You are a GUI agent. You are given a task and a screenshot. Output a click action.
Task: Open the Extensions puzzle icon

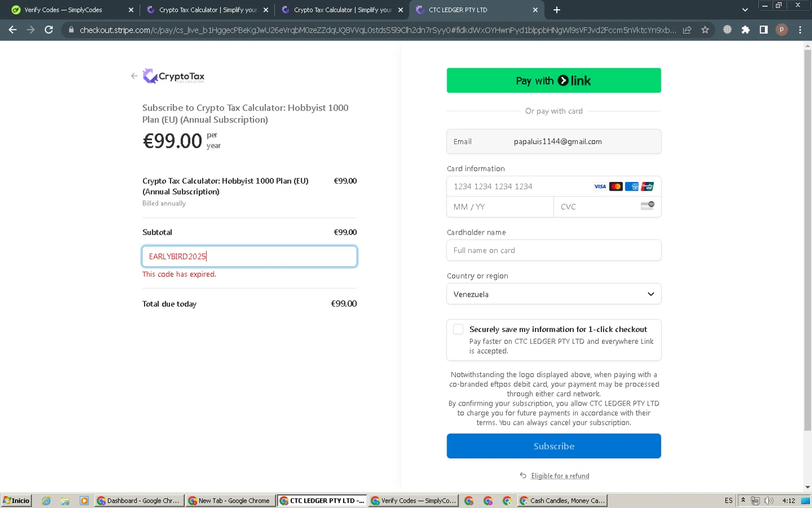pos(745,30)
